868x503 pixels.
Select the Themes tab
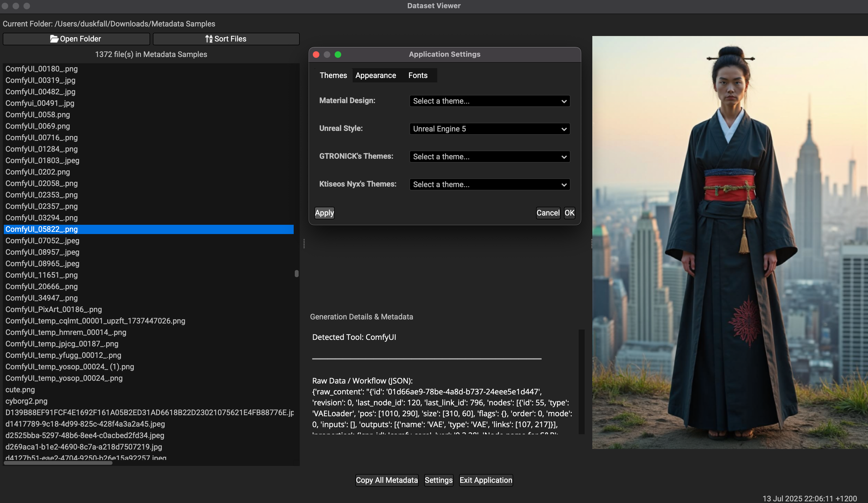click(333, 75)
